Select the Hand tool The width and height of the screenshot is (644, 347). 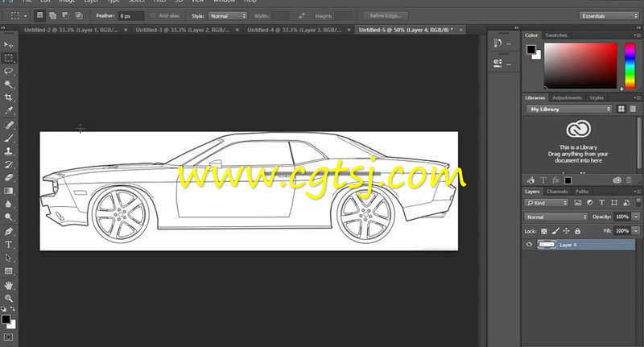click(x=8, y=285)
